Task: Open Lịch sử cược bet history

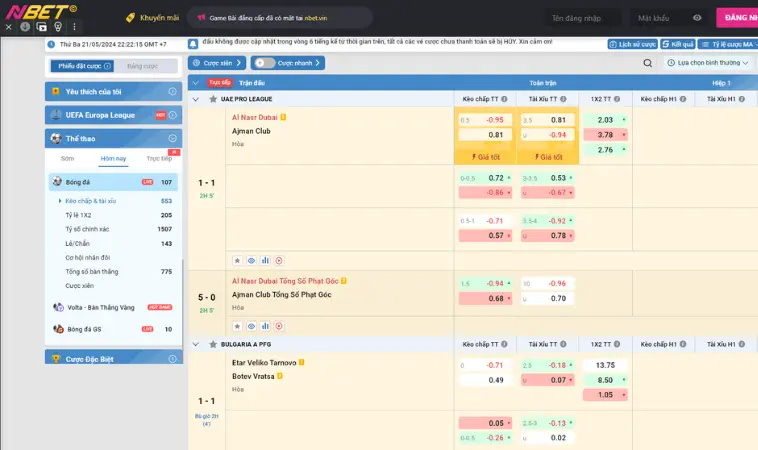Action: 633,45
